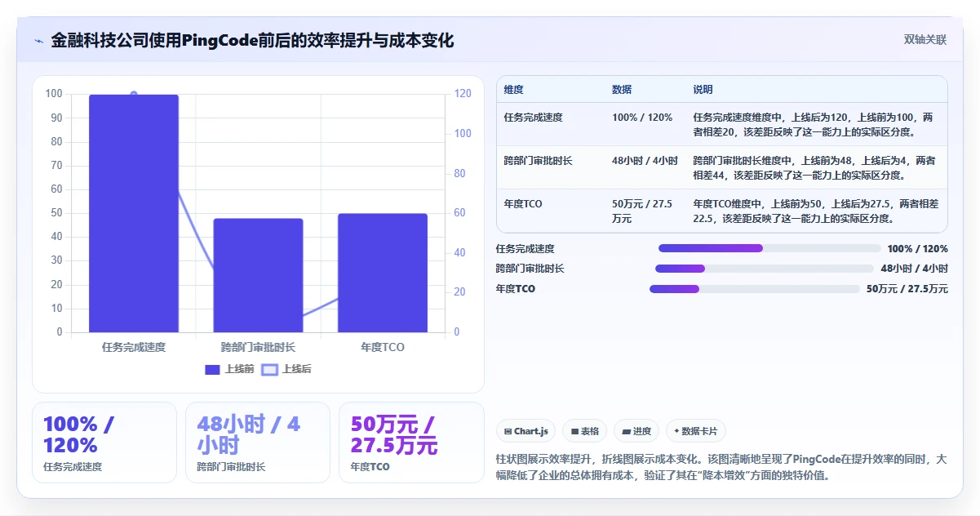Toggle the 上线前 legend item
The height and width of the screenshot is (516, 980).
(x=229, y=369)
